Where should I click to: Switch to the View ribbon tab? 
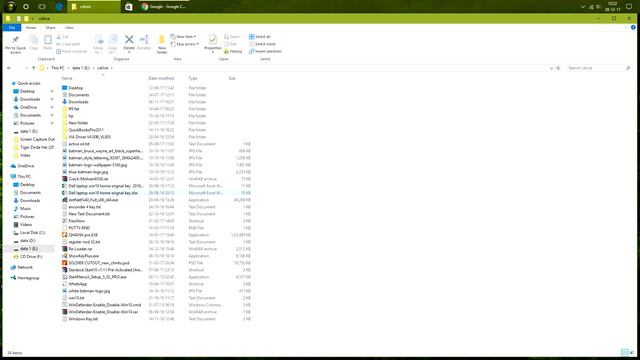point(69,28)
